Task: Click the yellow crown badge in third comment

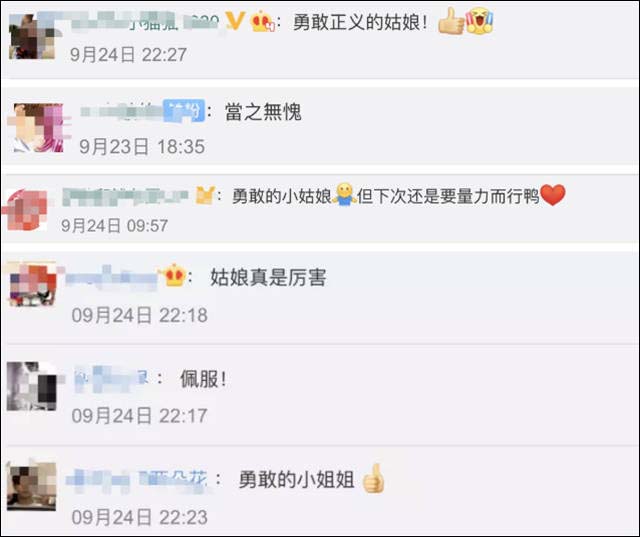Action: click(205, 195)
